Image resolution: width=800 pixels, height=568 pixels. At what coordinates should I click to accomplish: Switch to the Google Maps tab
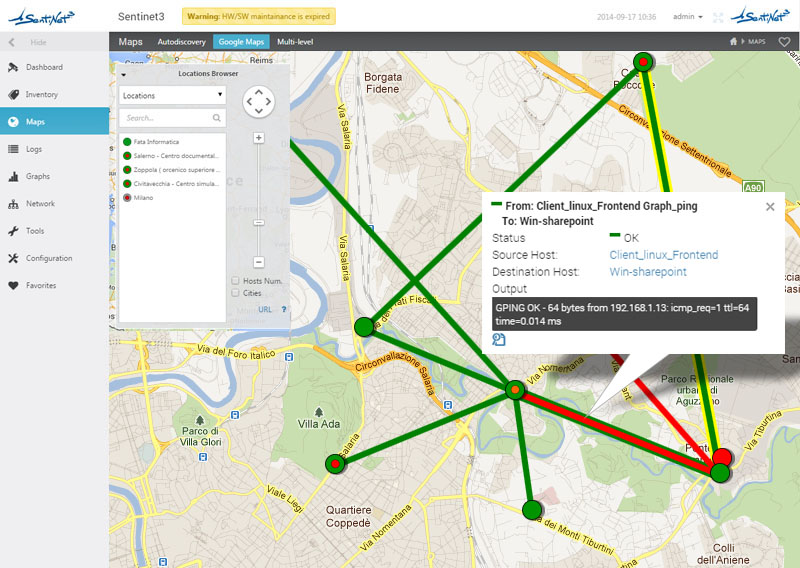tap(241, 42)
